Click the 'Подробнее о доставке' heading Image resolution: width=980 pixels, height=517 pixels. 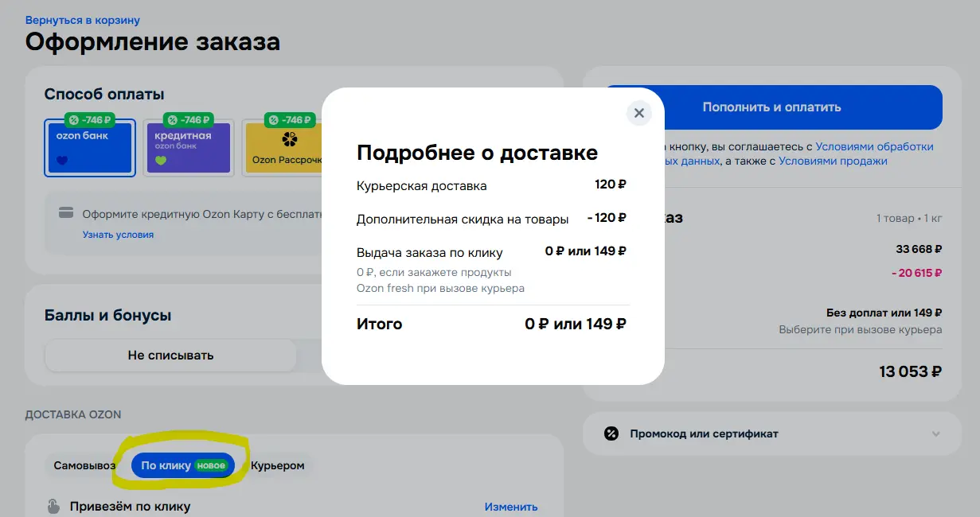pyautogui.click(x=477, y=153)
